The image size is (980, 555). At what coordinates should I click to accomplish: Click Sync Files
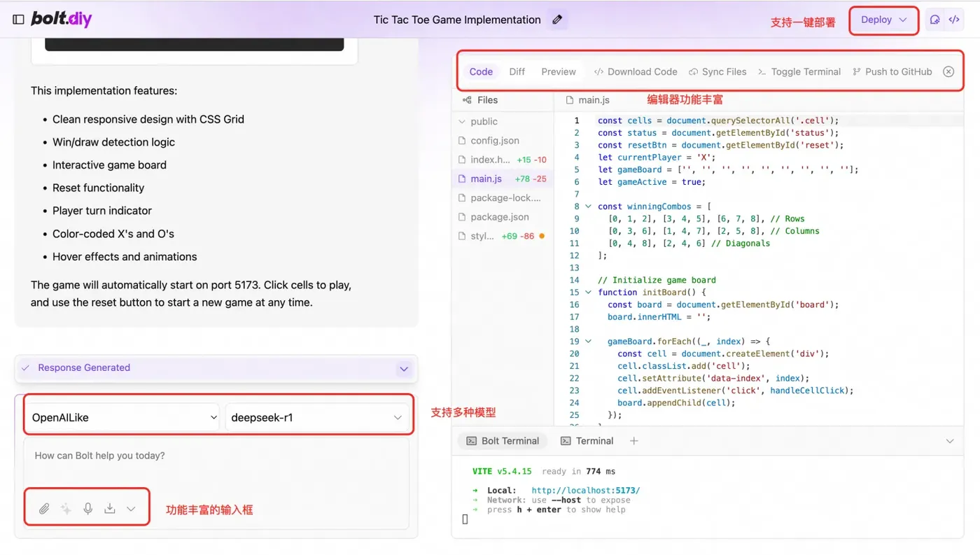pyautogui.click(x=717, y=71)
